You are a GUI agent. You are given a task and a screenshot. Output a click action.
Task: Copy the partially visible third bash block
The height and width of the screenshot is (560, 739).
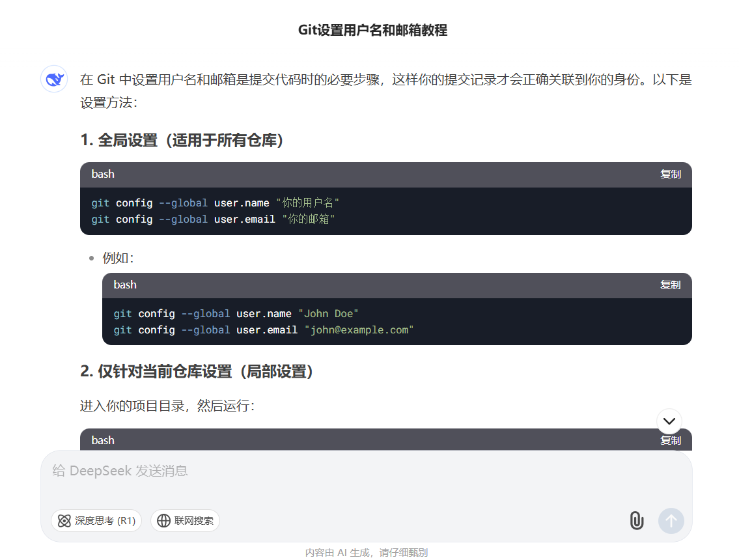pos(670,441)
